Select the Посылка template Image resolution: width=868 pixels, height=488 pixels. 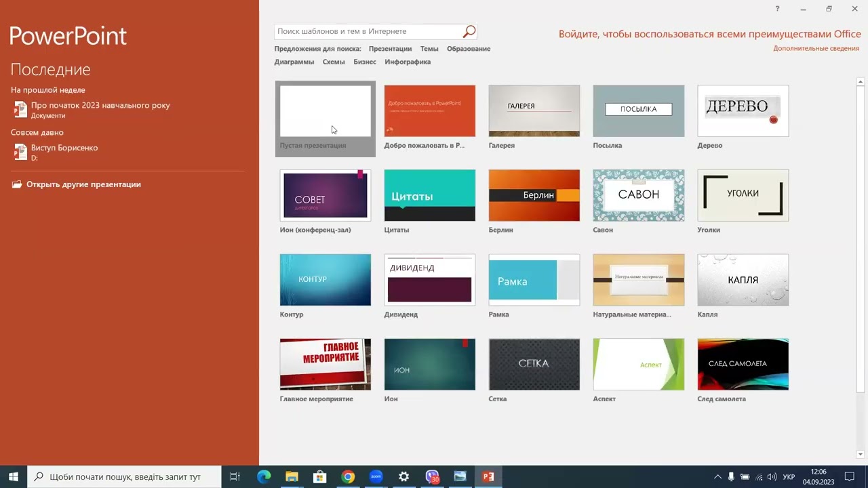click(x=639, y=119)
